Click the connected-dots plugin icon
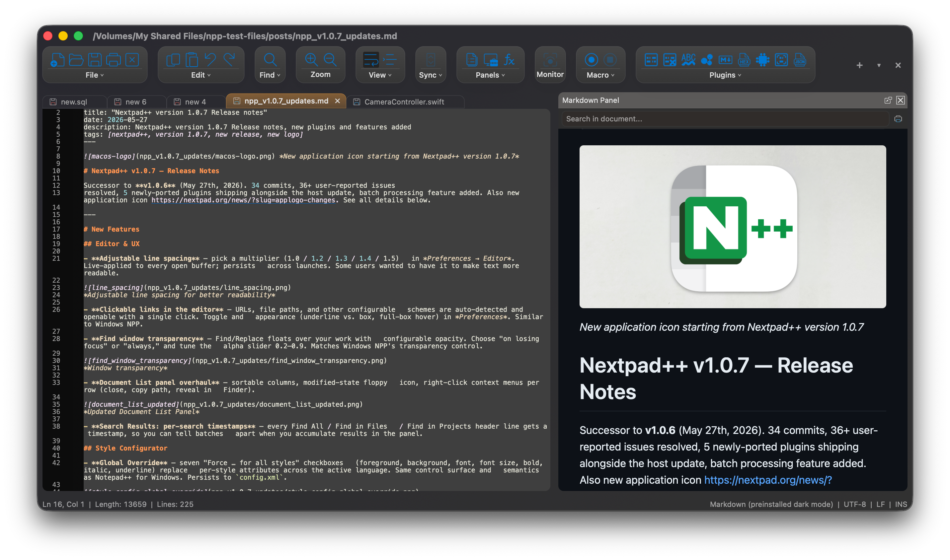 [707, 60]
